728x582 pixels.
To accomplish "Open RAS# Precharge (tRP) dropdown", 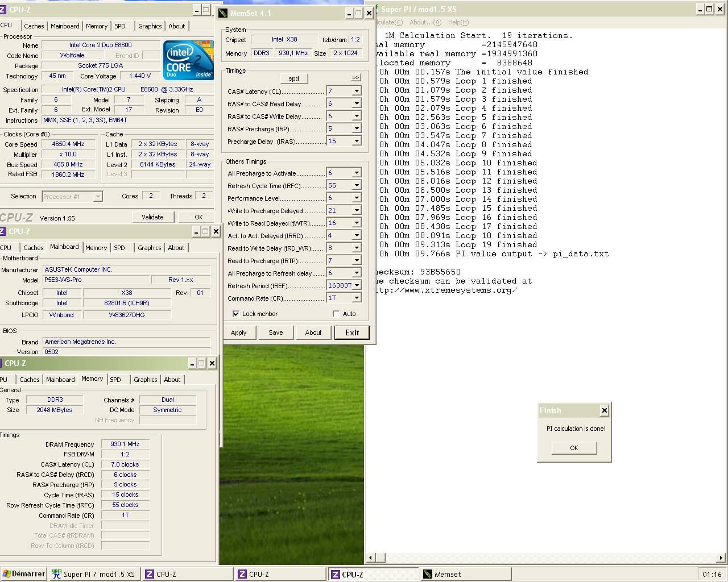I will [x=357, y=128].
